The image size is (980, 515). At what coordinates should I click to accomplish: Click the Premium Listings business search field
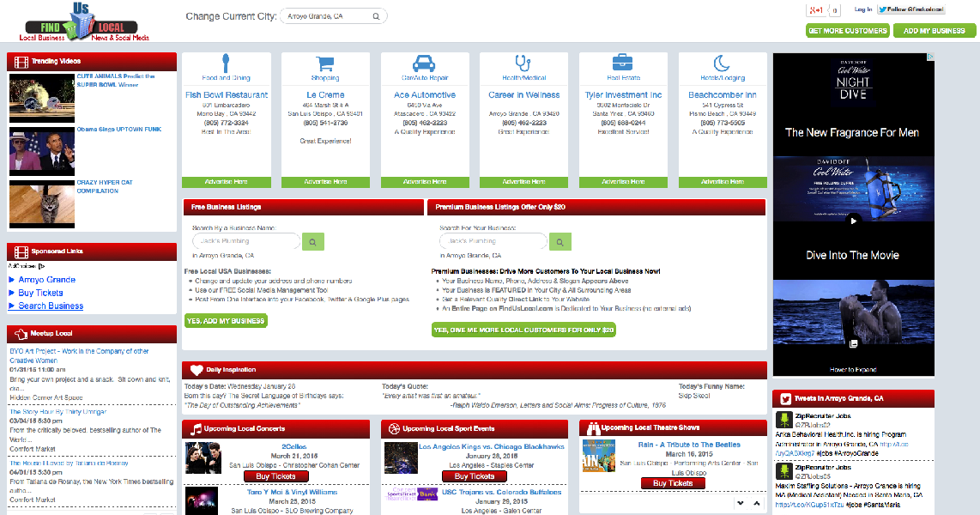493,241
